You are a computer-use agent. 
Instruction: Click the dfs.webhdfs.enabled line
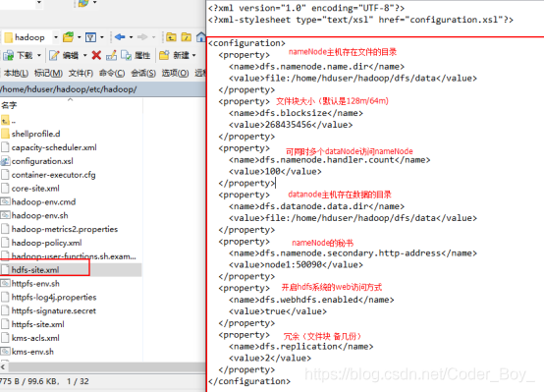click(x=311, y=300)
